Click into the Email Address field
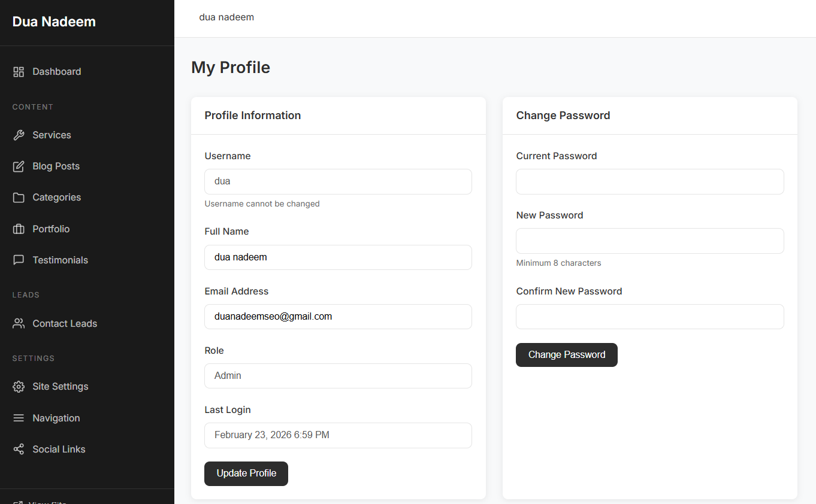 (338, 317)
